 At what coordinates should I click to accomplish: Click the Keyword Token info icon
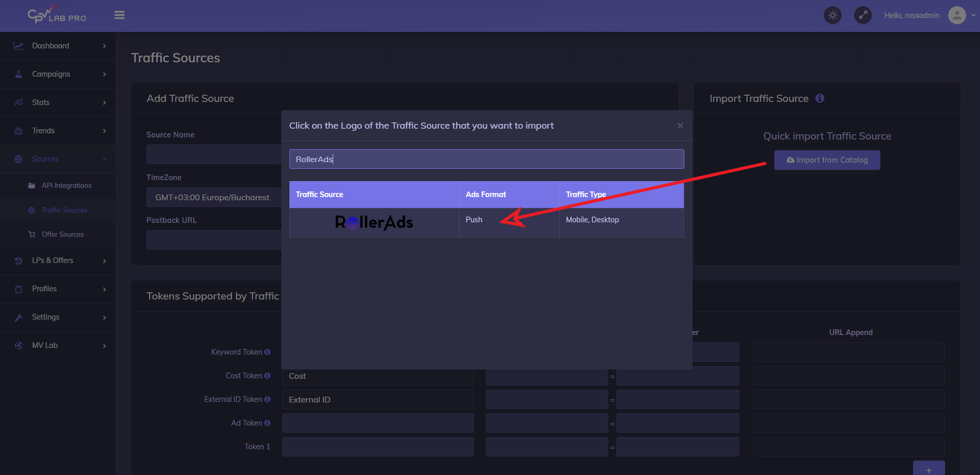click(x=267, y=352)
